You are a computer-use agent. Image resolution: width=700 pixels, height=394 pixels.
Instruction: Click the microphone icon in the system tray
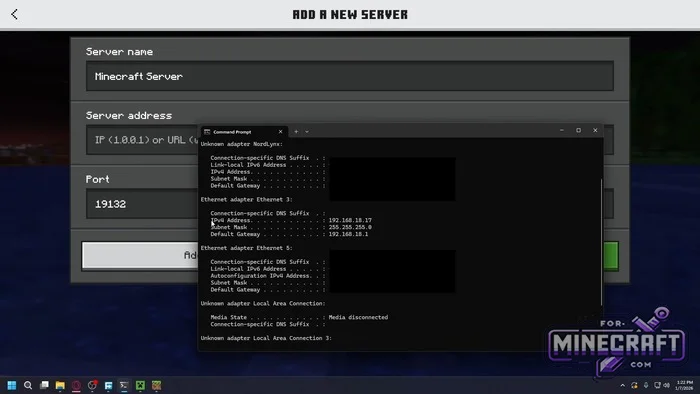[646, 385]
